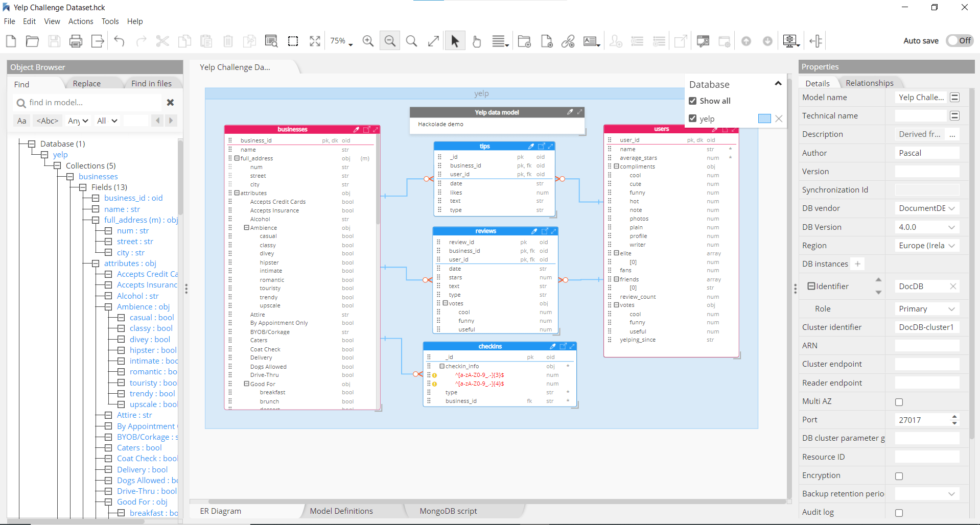
Task: Open a model file with the folder icon
Action: point(32,41)
